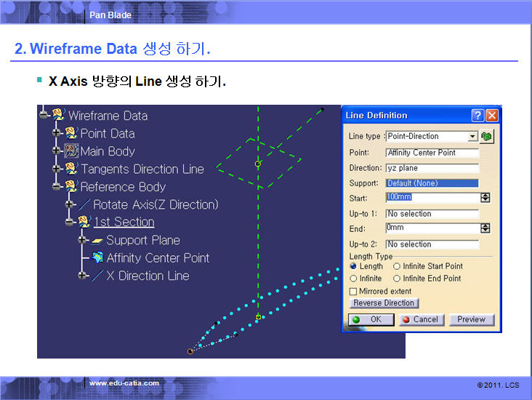The image size is (532, 400).
Task: Enable the Mirrored extent checkbox
Action: click(353, 291)
